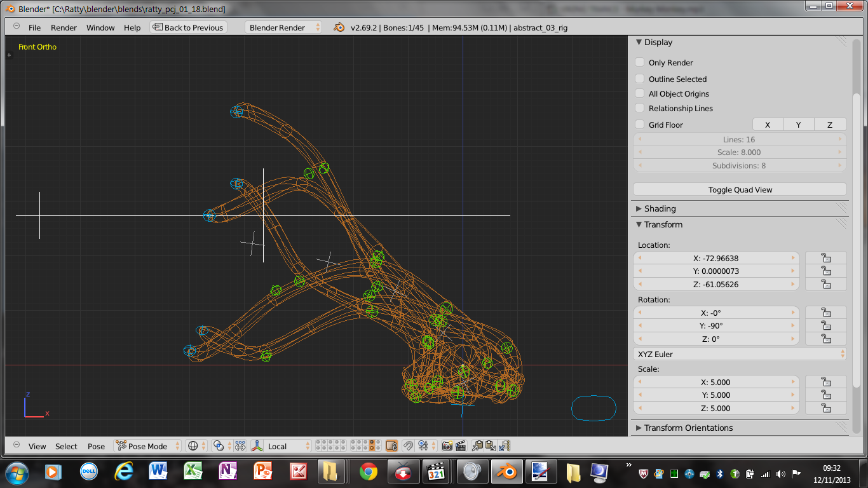Open the Pose Mode dropdown

[147, 446]
